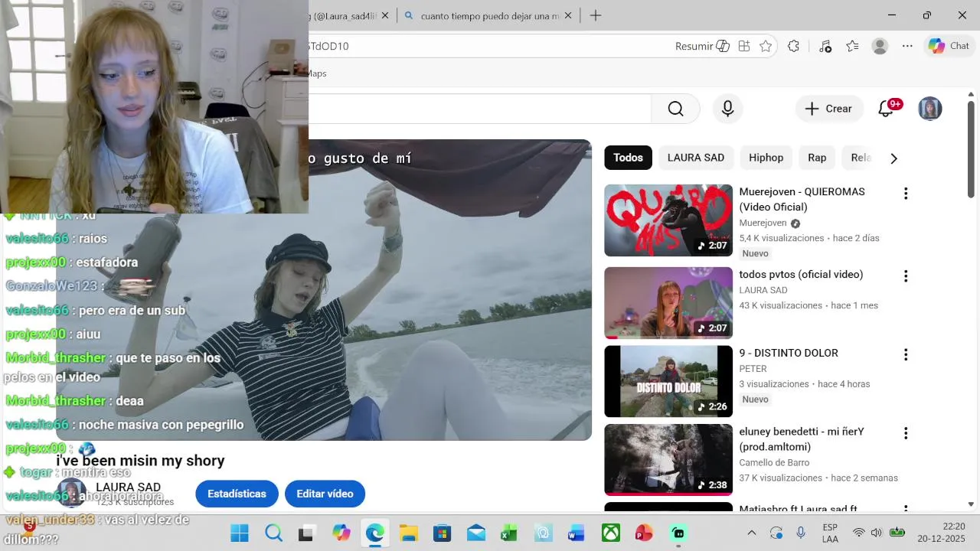The image size is (980, 551).
Task: Switch ESP LAA input language
Action: tap(830, 533)
